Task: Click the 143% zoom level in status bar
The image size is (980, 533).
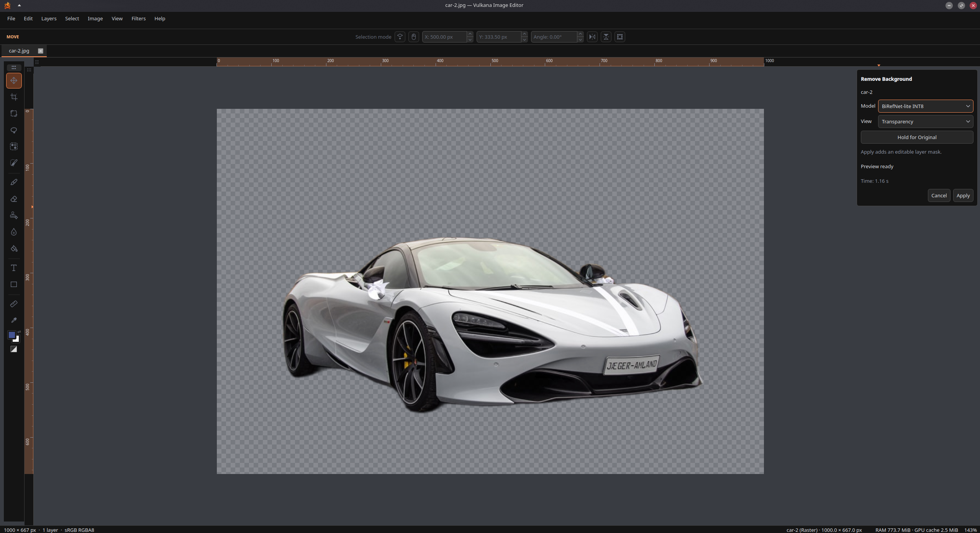Action: [x=970, y=530]
